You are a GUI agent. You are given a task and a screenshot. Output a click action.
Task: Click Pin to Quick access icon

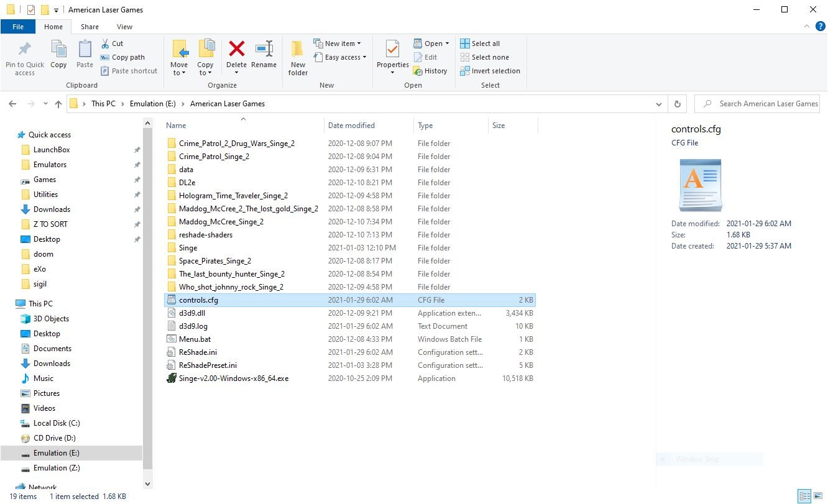pyautogui.click(x=25, y=50)
